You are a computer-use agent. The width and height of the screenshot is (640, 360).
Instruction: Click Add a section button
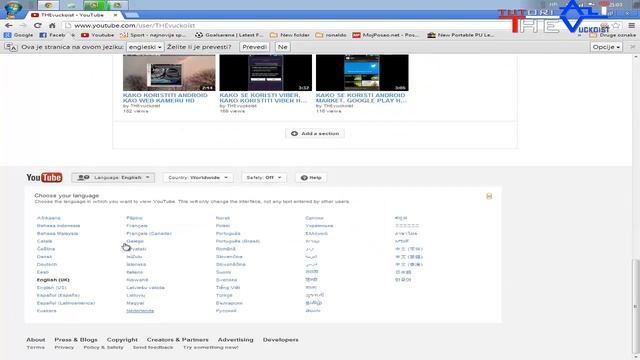(x=315, y=133)
